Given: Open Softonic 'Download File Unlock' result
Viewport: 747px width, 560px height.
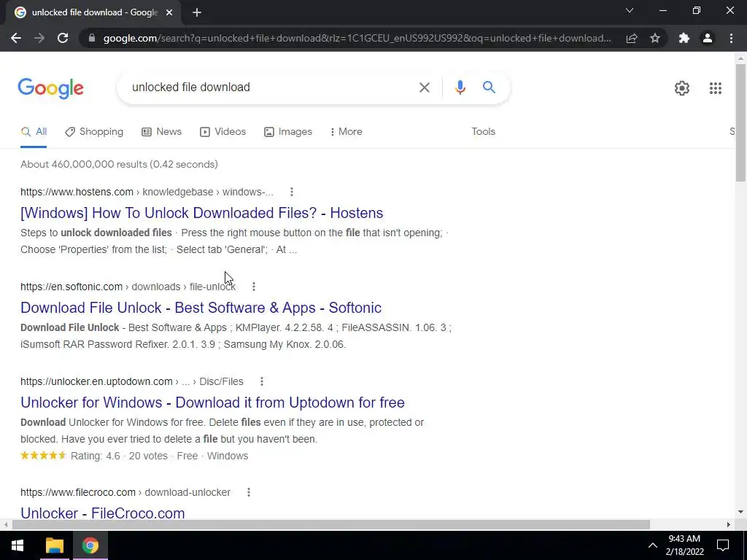Looking at the screenshot, I should pyautogui.click(x=201, y=308).
